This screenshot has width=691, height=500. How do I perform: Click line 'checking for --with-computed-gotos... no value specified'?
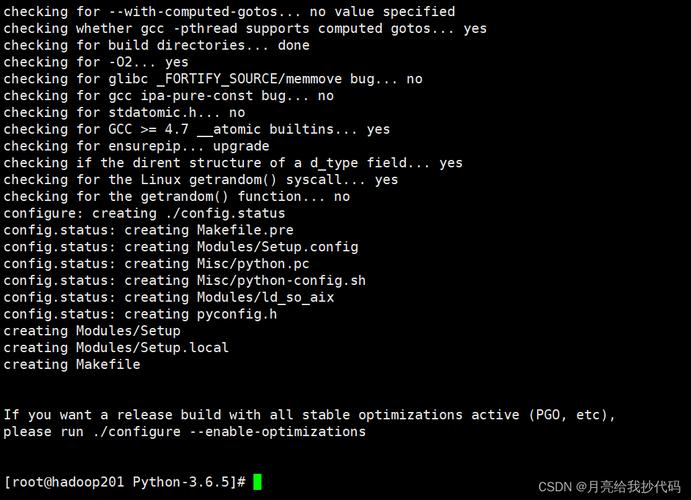point(229,11)
